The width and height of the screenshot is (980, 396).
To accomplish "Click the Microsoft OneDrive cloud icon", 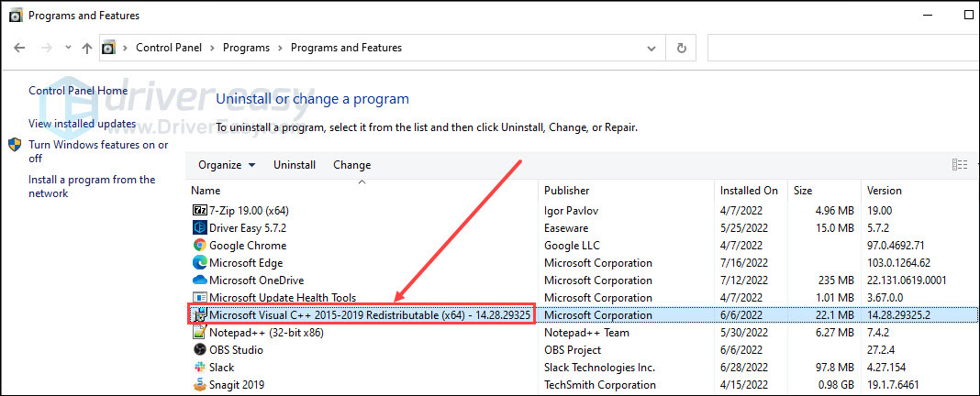I will tap(200, 280).
